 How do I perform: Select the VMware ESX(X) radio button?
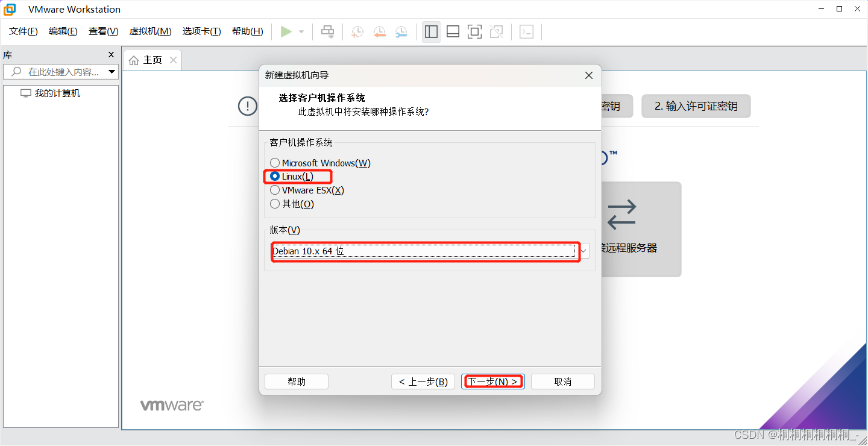275,190
